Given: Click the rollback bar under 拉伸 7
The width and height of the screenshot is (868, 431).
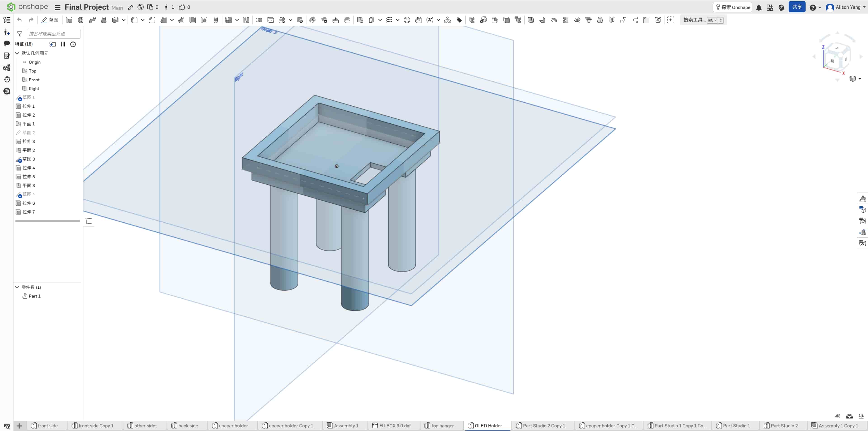Looking at the screenshot, I should click(x=47, y=221).
